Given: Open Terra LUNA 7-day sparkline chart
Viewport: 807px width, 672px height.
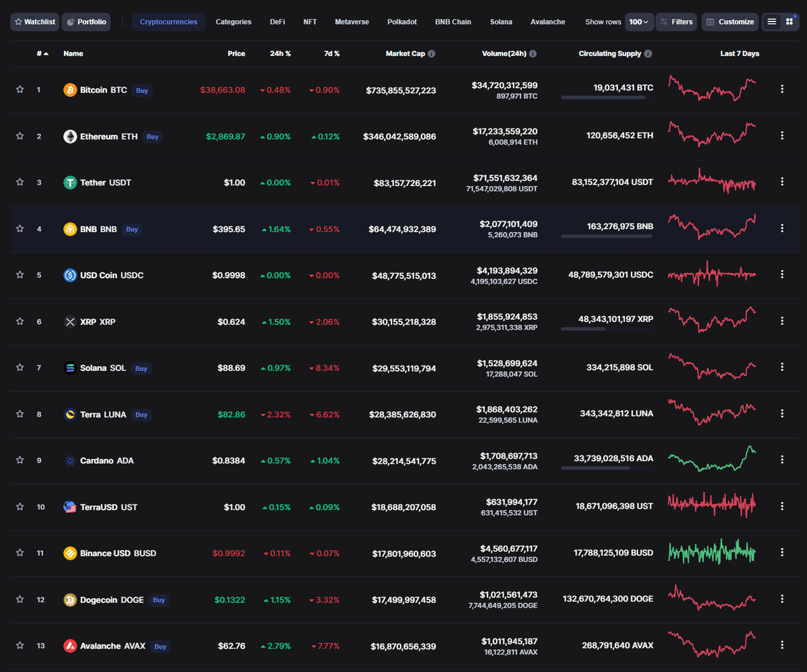Looking at the screenshot, I should (x=712, y=412).
